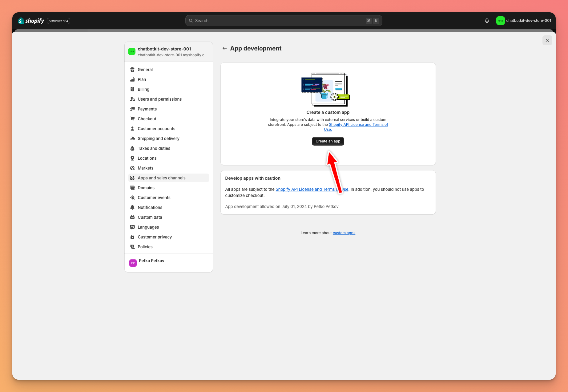Open Policies settings
The height and width of the screenshot is (392, 568).
(x=168, y=247)
